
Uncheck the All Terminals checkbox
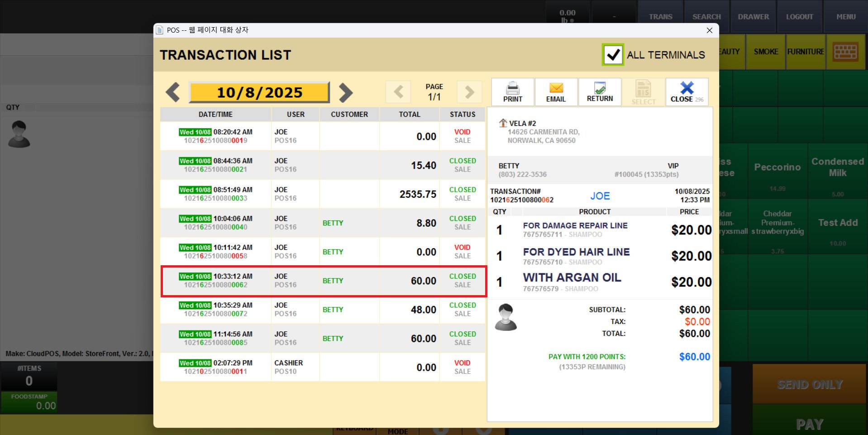613,55
